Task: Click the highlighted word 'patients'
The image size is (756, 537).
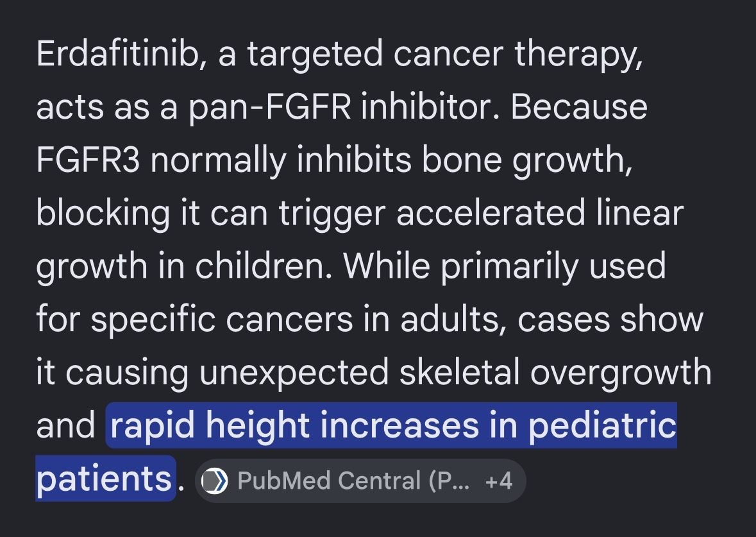Action: point(104,479)
